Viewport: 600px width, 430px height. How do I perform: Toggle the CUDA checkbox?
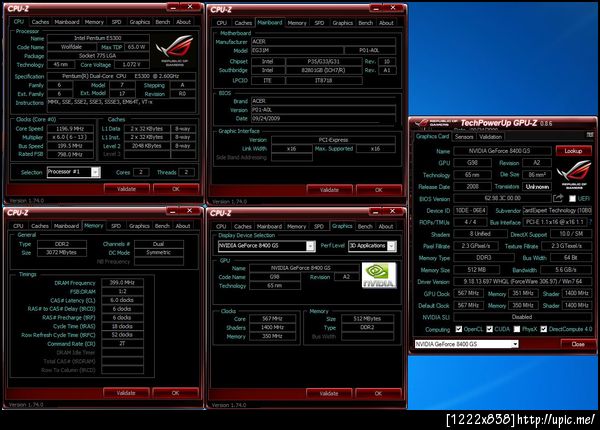[x=489, y=329]
